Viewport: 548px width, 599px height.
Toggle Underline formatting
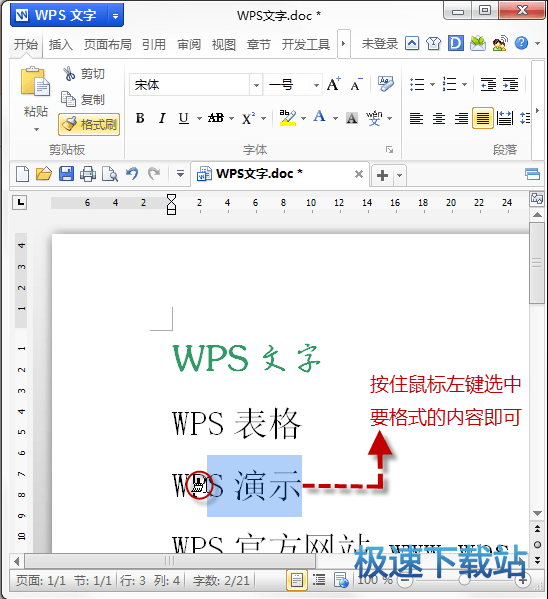[x=184, y=118]
